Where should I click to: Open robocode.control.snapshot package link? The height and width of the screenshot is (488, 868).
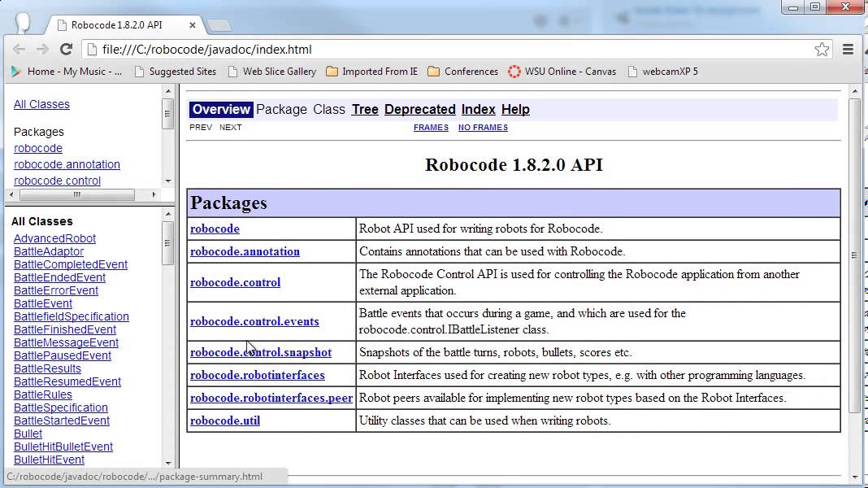pos(261,352)
